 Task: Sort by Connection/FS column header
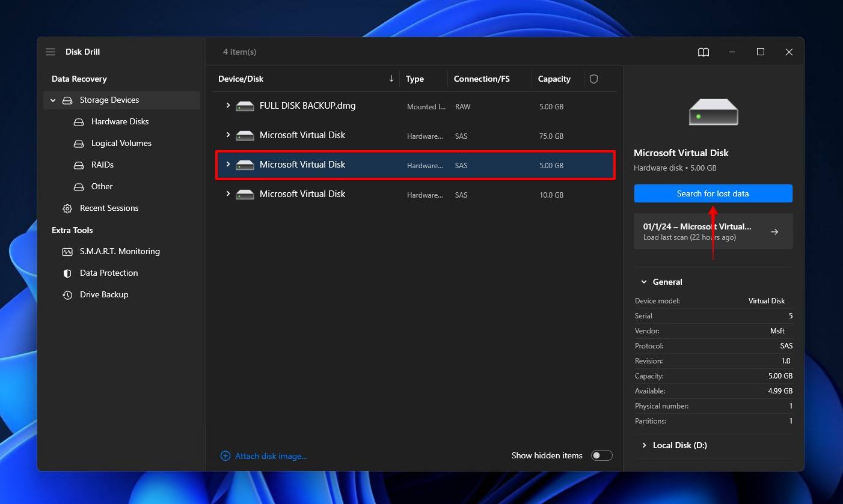point(482,79)
